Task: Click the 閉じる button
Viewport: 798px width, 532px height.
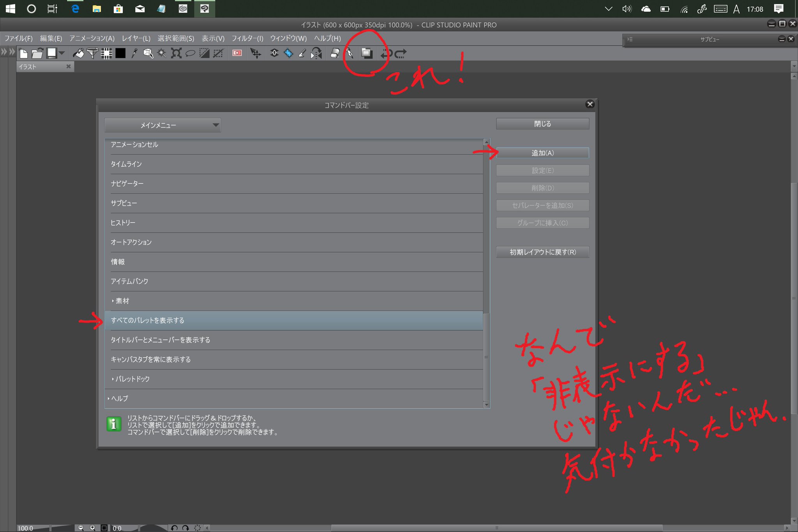Action: (x=542, y=124)
